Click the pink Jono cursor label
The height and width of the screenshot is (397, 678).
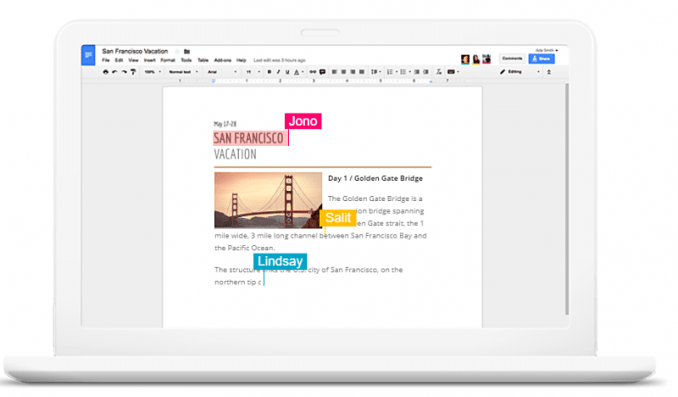(x=303, y=121)
